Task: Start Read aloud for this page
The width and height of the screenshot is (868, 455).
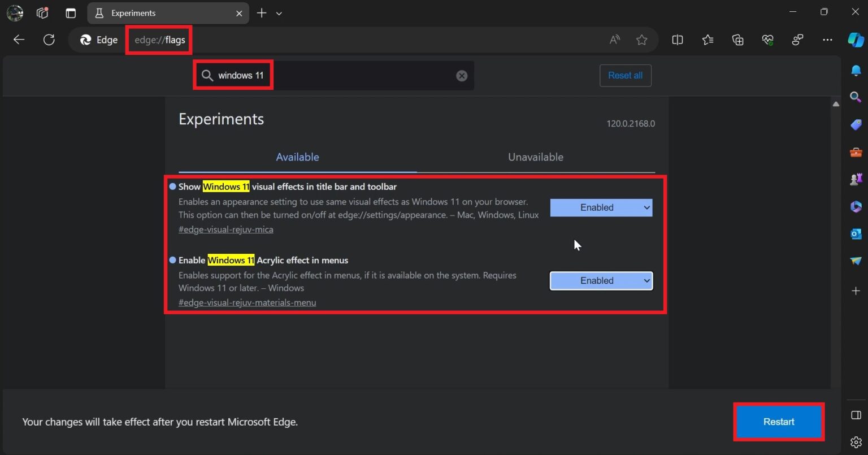Action: (614, 40)
